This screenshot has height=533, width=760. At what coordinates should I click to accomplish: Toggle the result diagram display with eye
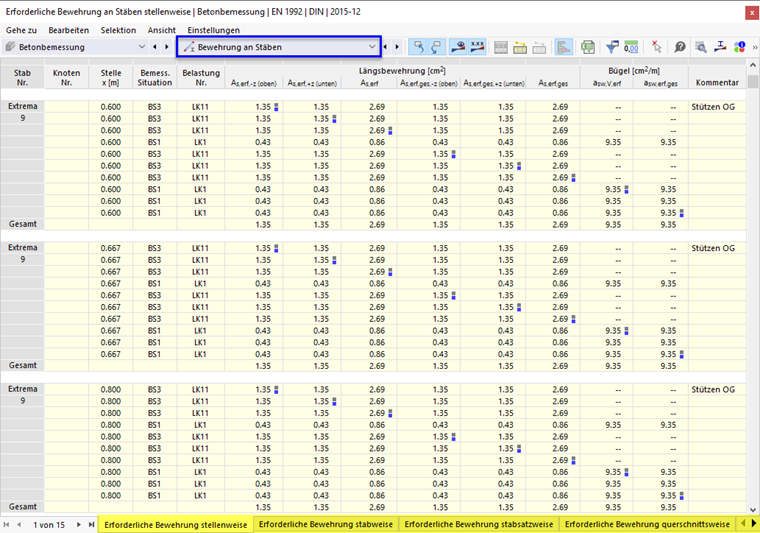click(458, 47)
